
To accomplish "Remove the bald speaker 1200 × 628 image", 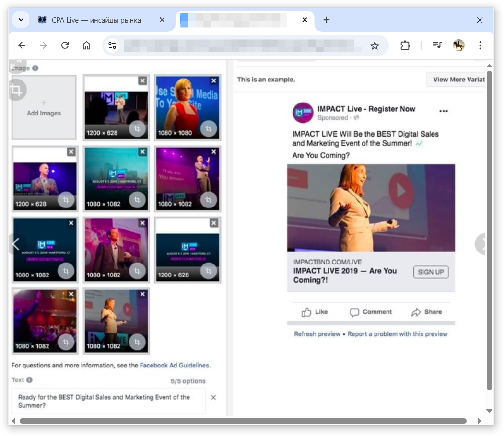I will (x=71, y=152).
